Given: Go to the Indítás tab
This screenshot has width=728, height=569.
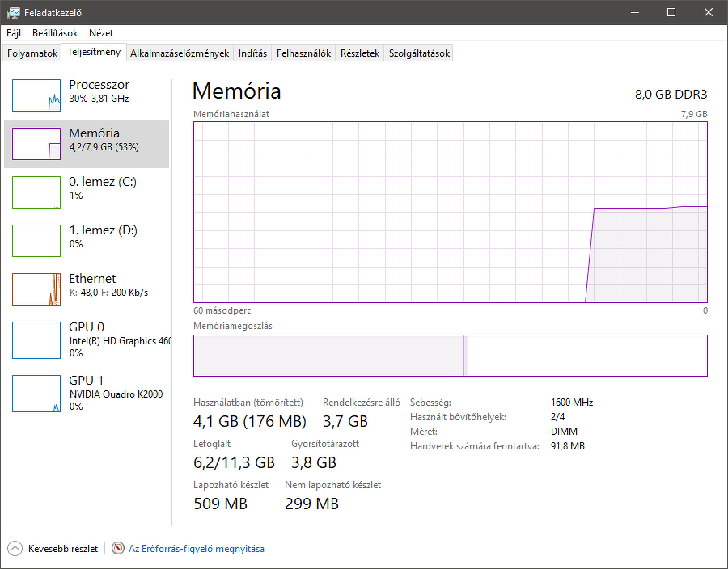Looking at the screenshot, I should pyautogui.click(x=252, y=53).
